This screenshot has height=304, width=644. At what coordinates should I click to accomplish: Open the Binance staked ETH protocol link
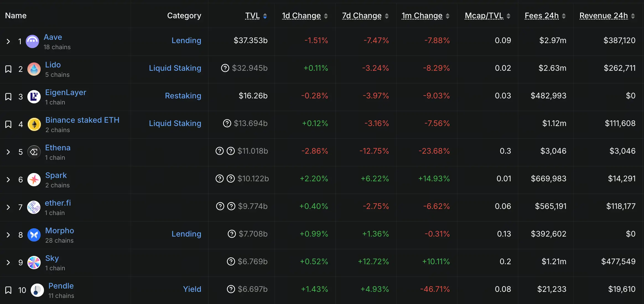(x=82, y=120)
